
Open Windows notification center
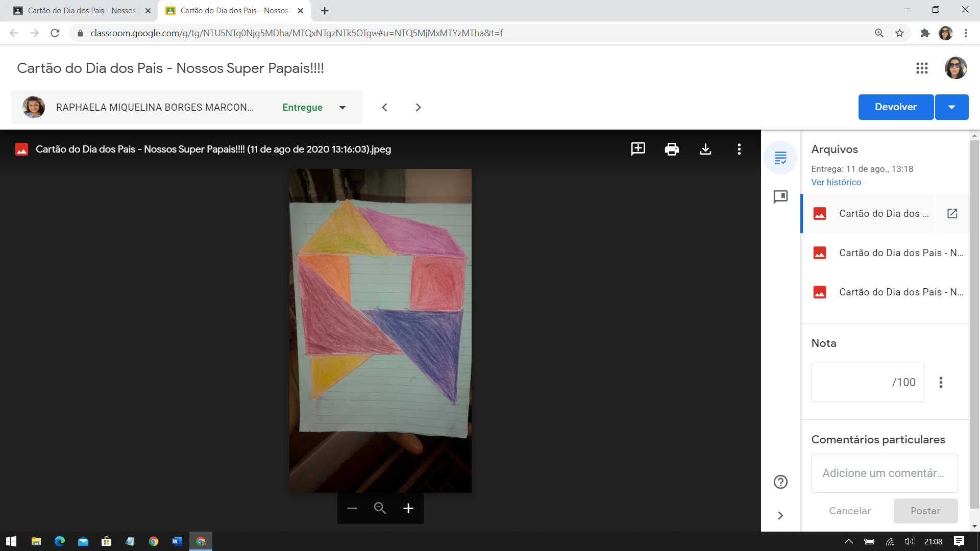959,541
